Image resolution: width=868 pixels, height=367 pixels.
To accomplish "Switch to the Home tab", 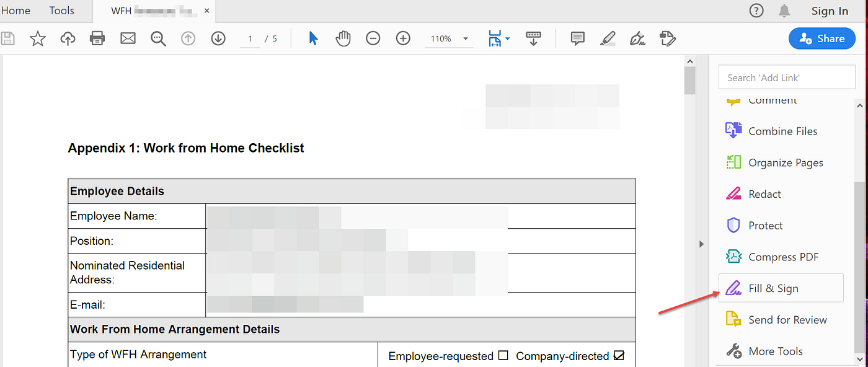I will tap(16, 11).
